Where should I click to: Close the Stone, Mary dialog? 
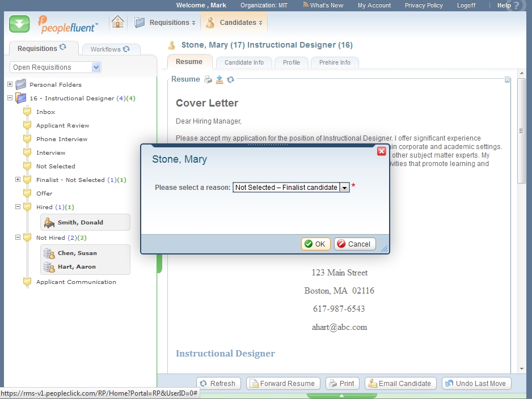(x=382, y=151)
